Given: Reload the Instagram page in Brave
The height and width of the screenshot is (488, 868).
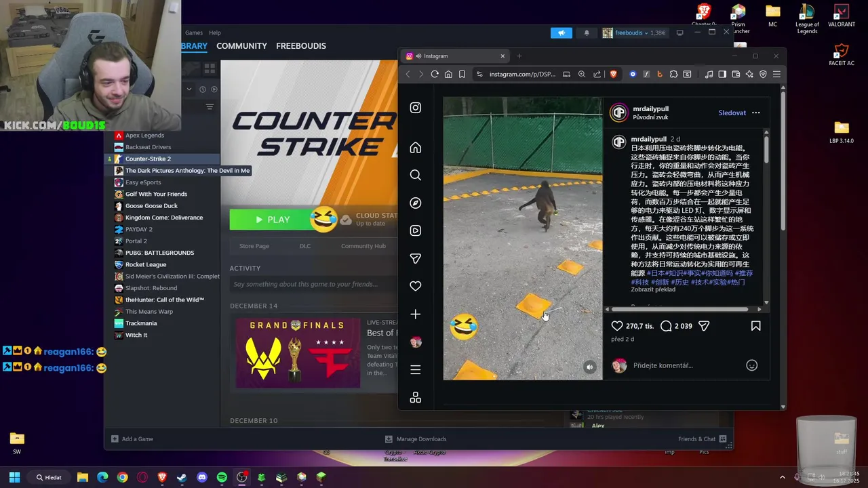Looking at the screenshot, I should pos(435,75).
